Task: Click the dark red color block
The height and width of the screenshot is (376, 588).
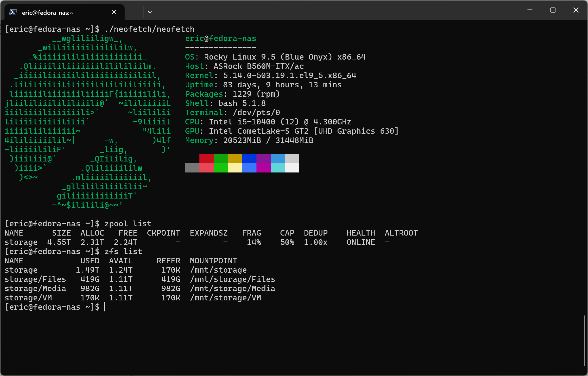Action: pyautogui.click(x=206, y=158)
